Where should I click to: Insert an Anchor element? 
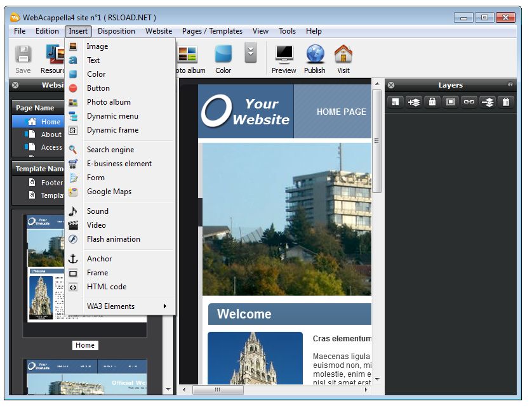121,259
